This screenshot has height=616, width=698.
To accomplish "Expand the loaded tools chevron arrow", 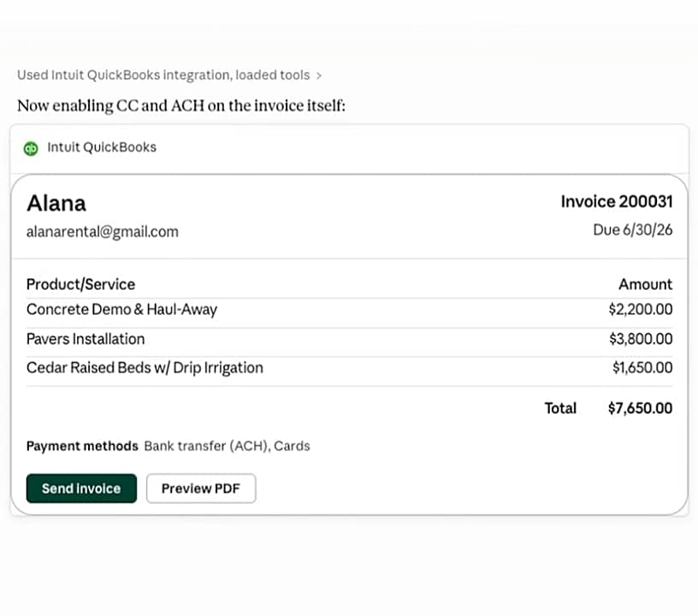I will pyautogui.click(x=319, y=76).
